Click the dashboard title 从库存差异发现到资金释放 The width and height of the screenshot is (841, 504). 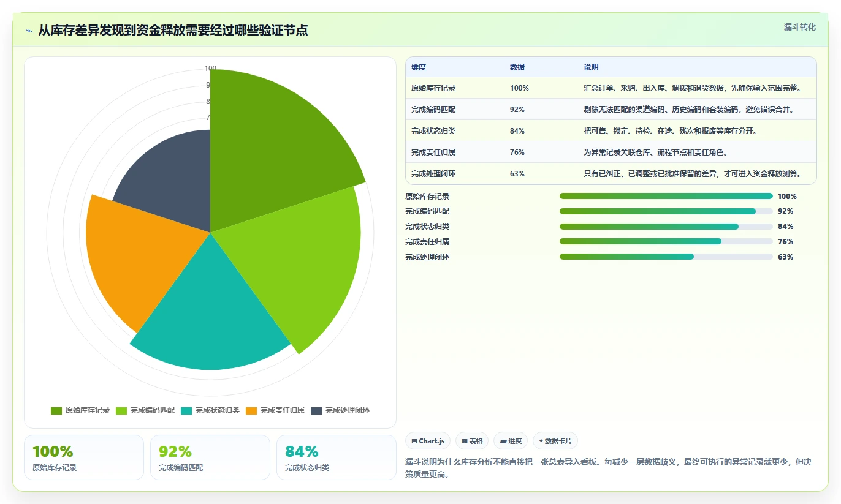pos(173,30)
